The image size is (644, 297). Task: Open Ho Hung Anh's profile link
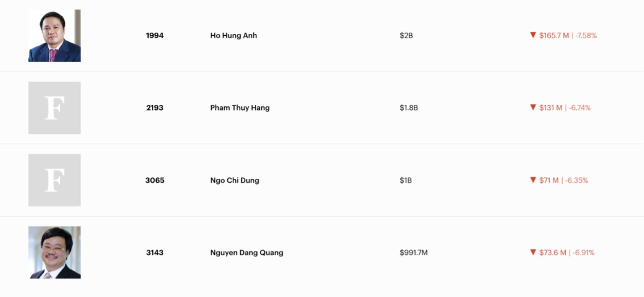[x=234, y=36]
